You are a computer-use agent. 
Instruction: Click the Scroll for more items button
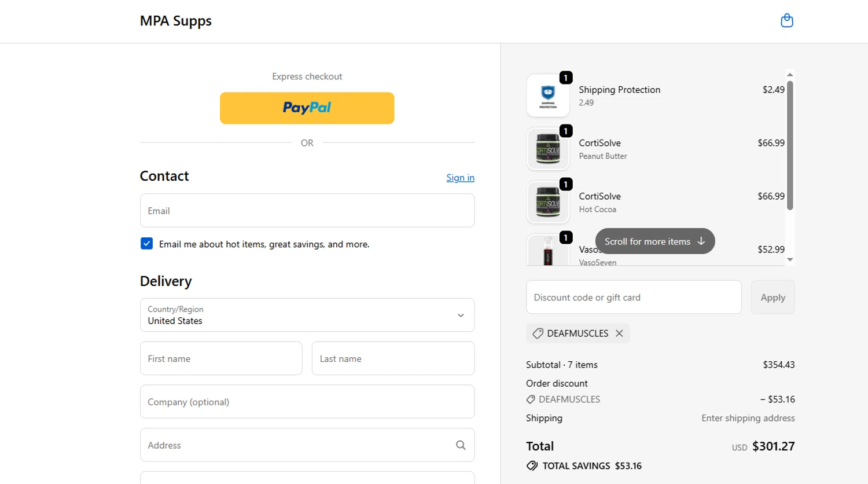pos(655,241)
